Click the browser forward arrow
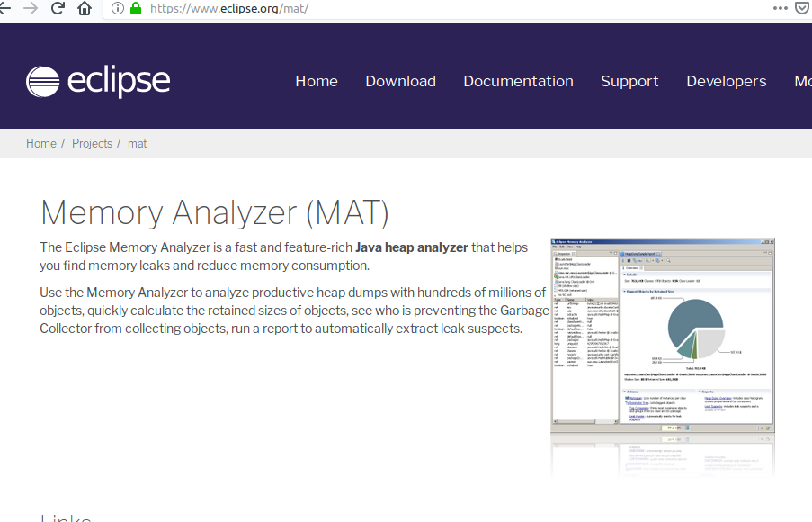This screenshot has width=812, height=522. coord(31,8)
